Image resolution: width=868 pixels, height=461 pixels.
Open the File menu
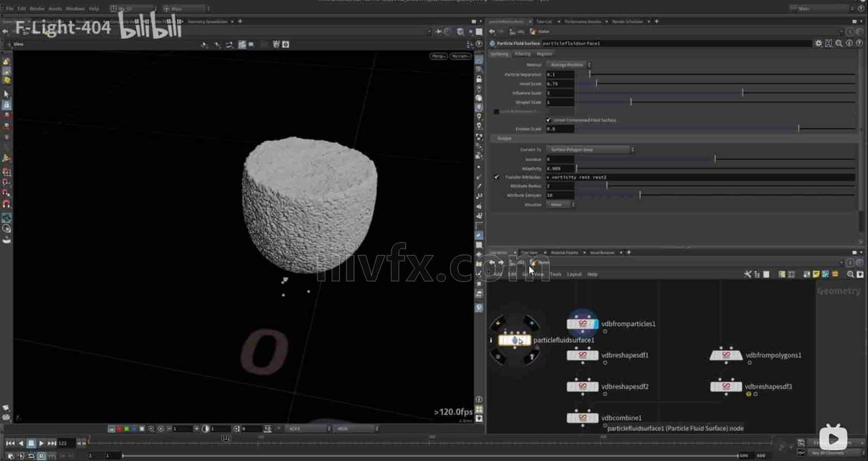click(10, 9)
